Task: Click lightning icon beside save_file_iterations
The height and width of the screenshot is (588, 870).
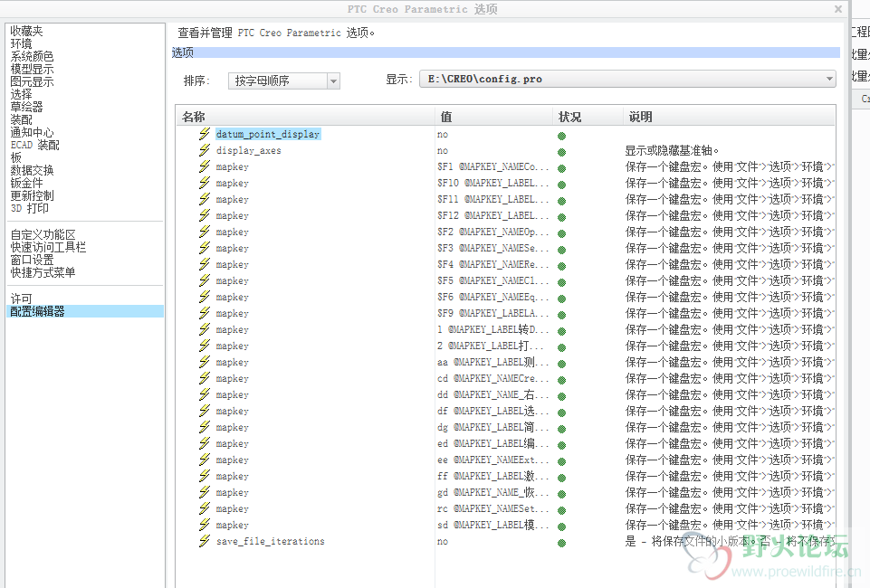Action: [x=205, y=540]
